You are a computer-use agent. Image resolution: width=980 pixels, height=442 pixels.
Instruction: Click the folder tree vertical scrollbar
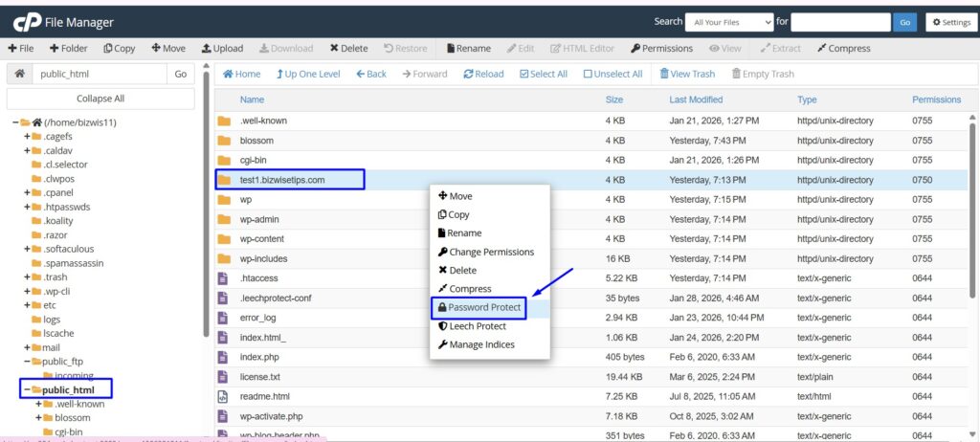[x=207, y=203]
